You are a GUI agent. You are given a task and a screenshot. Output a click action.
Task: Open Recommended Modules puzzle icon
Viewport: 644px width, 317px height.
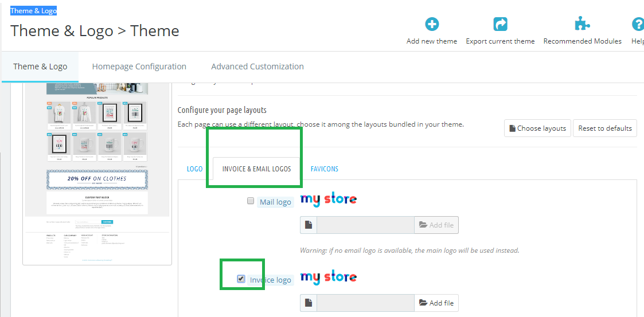point(583,25)
